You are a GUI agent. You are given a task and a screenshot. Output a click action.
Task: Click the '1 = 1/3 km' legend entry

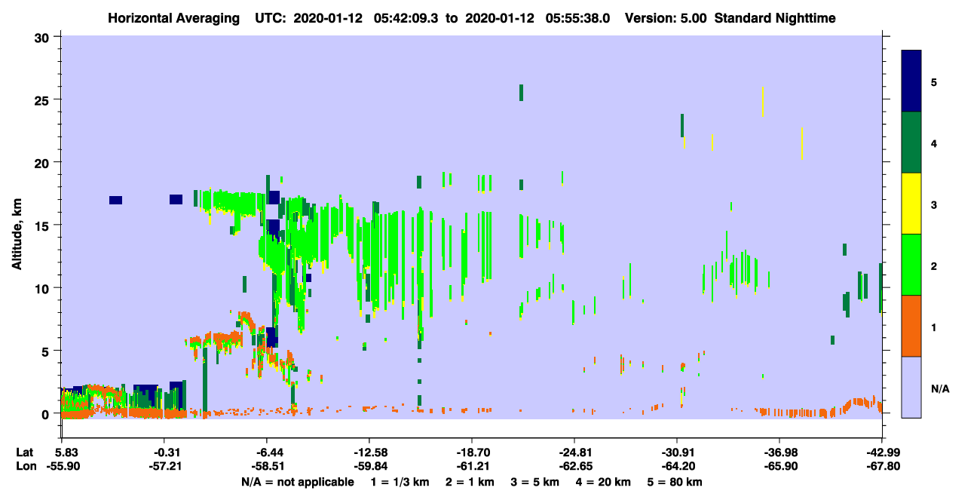pyautogui.click(x=399, y=482)
